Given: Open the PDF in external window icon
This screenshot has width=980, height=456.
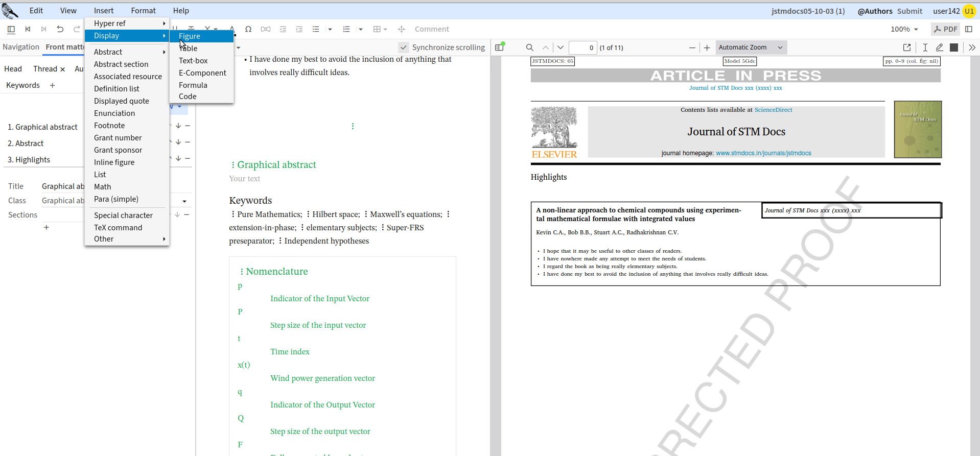Looking at the screenshot, I should tap(907, 47).
